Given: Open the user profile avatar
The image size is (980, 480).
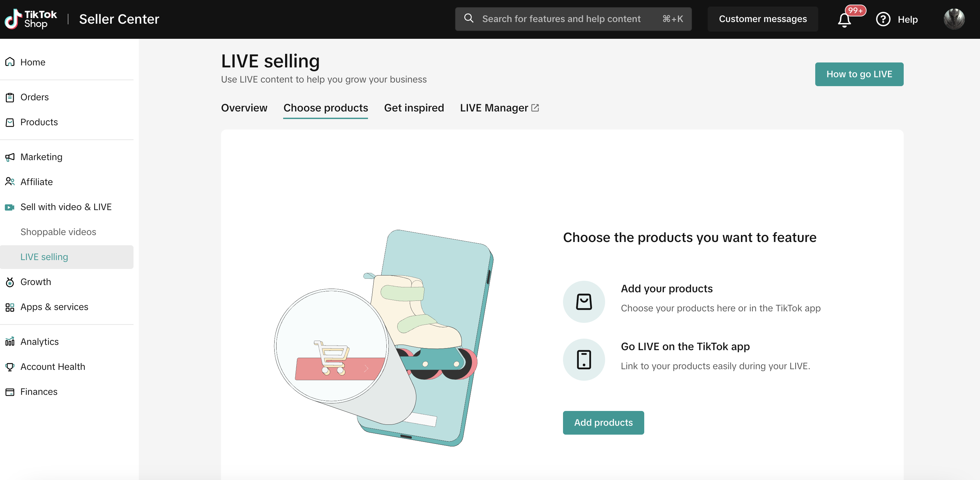Looking at the screenshot, I should pyautogui.click(x=954, y=19).
